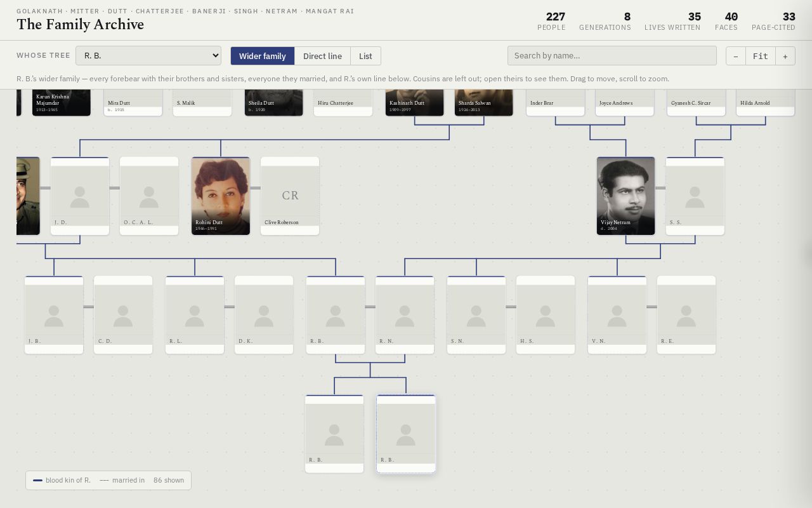Click the D. K. placeholder avatar card
The width and height of the screenshot is (812, 508).
(x=264, y=315)
